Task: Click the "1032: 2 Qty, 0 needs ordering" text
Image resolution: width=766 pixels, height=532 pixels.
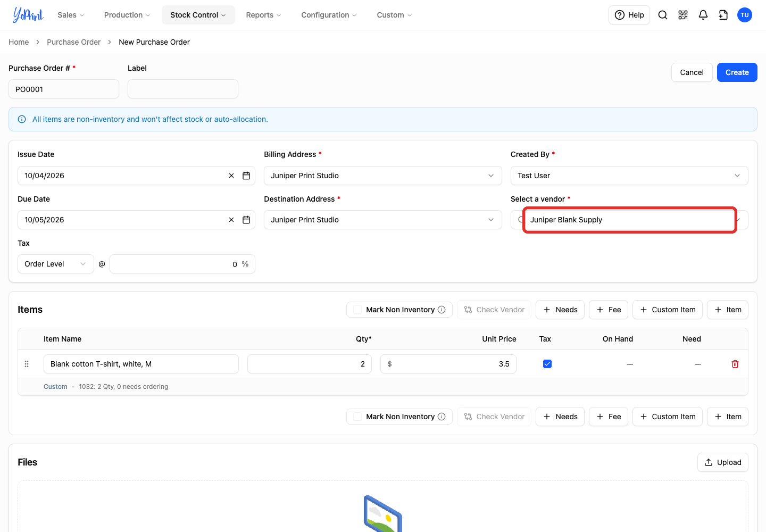Action: pos(123,387)
